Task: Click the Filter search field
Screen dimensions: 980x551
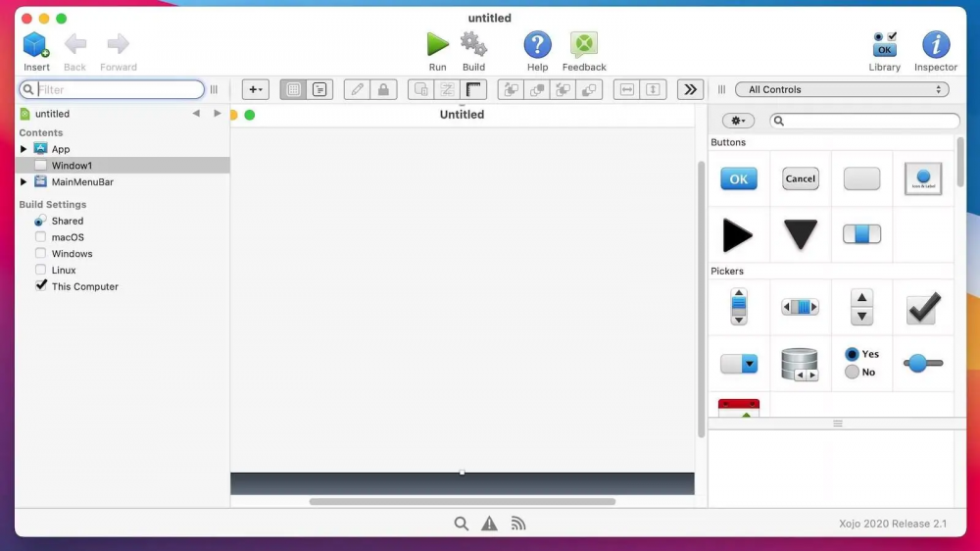Action: point(118,89)
